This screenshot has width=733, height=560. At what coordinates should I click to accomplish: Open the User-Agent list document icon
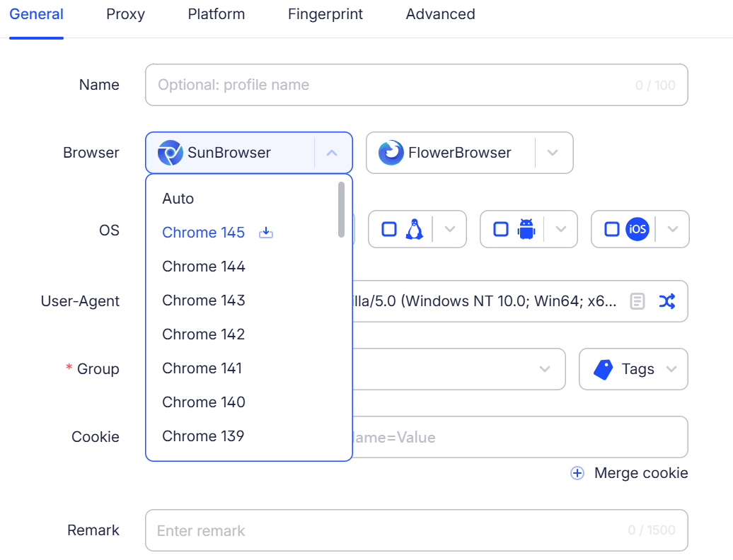[x=637, y=301]
